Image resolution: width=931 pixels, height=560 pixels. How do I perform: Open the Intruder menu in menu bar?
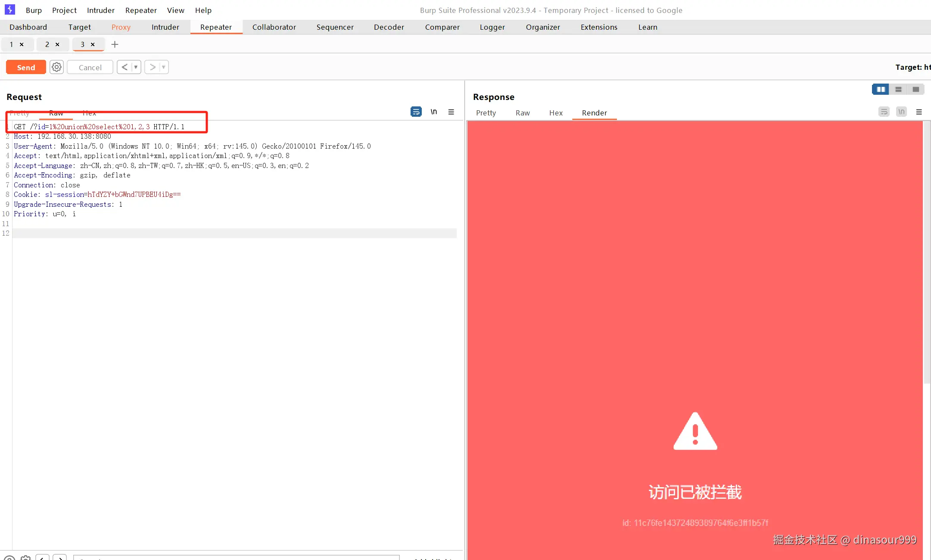click(100, 10)
